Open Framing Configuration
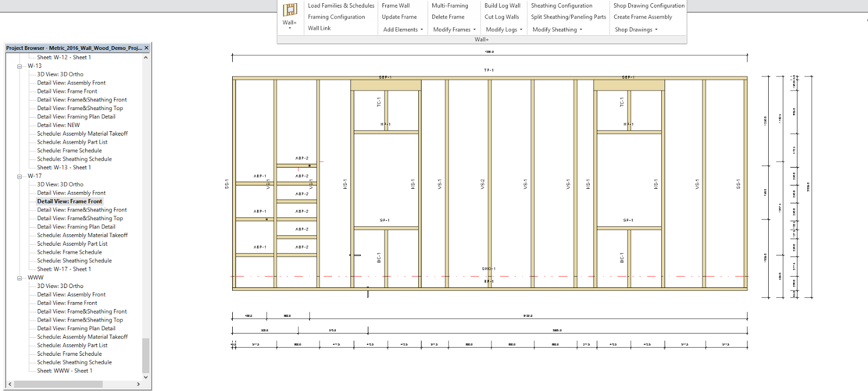Image resolution: width=868 pixels, height=391 pixels. click(336, 17)
